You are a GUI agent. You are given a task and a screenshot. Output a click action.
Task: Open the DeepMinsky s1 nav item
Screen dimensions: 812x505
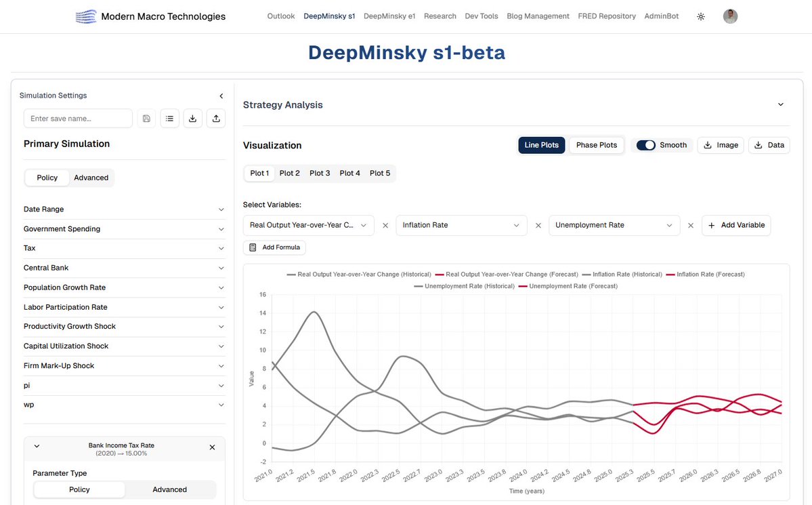tap(329, 16)
